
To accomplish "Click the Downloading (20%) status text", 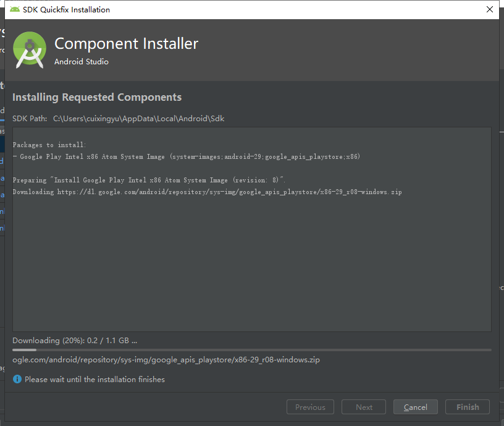I will click(x=75, y=340).
